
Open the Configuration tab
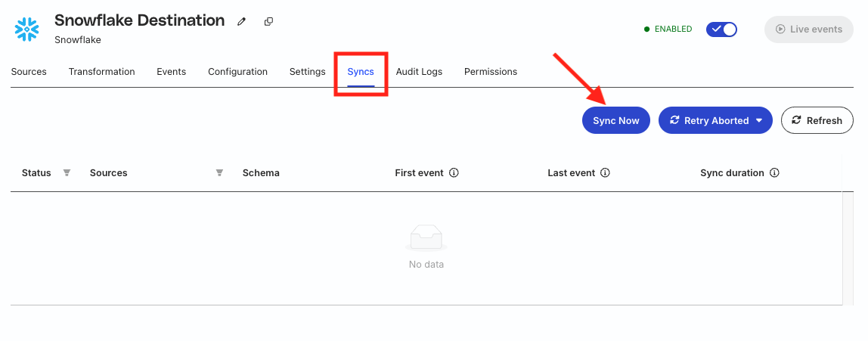pos(237,72)
